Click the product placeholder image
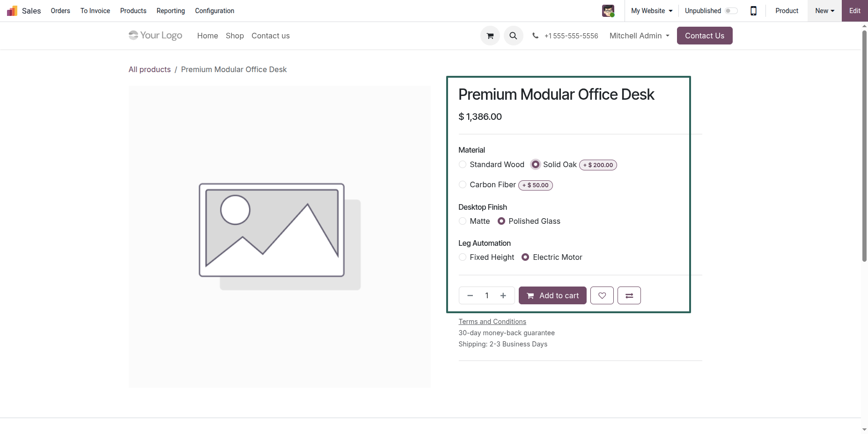 tap(280, 236)
